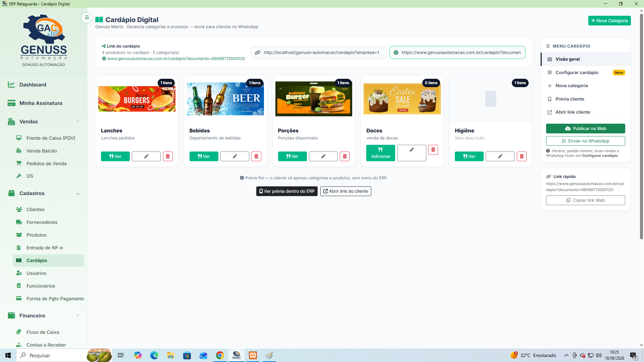Select Cardápio in the sidebar
Image resolution: width=644 pixels, height=362 pixels.
click(48, 260)
